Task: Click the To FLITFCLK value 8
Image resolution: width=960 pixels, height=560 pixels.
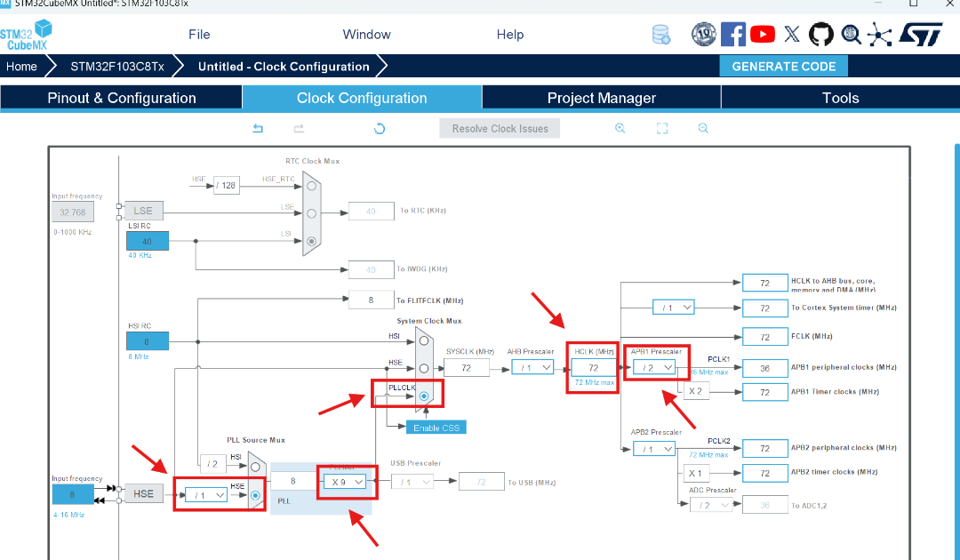Action: (371, 300)
